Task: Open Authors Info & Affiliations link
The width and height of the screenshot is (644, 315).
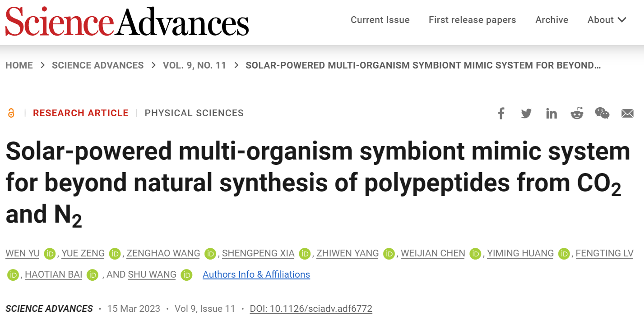Action: tap(256, 274)
